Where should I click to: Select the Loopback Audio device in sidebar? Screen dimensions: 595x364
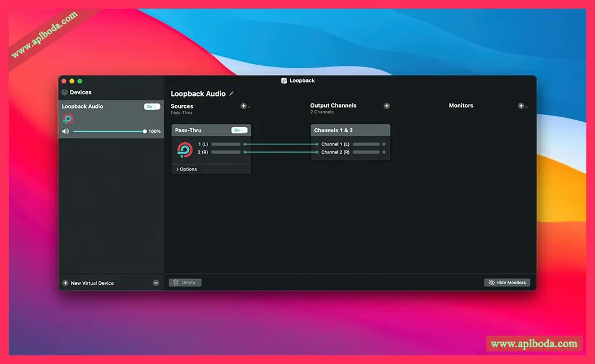[x=98, y=107]
